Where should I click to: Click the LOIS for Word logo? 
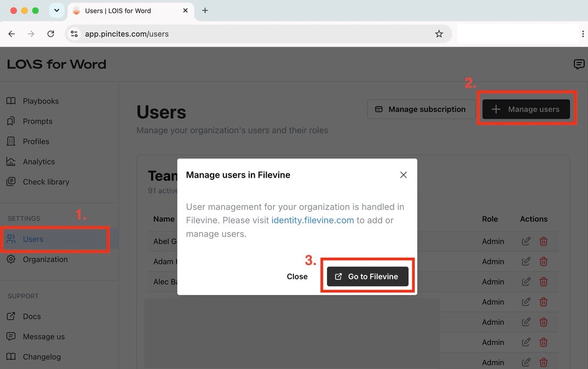click(57, 64)
